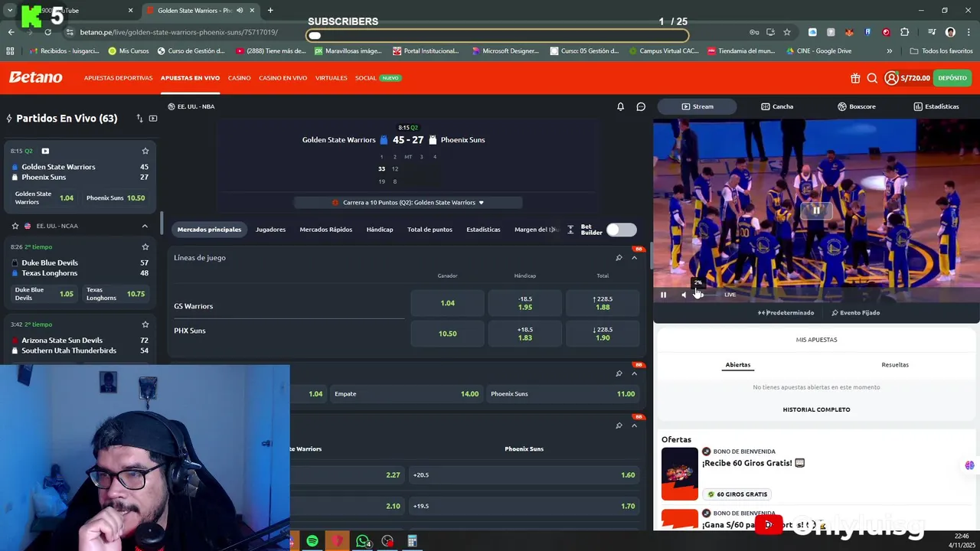Open the SOCIAL menu item
The height and width of the screenshot is (551, 980).
[366, 78]
